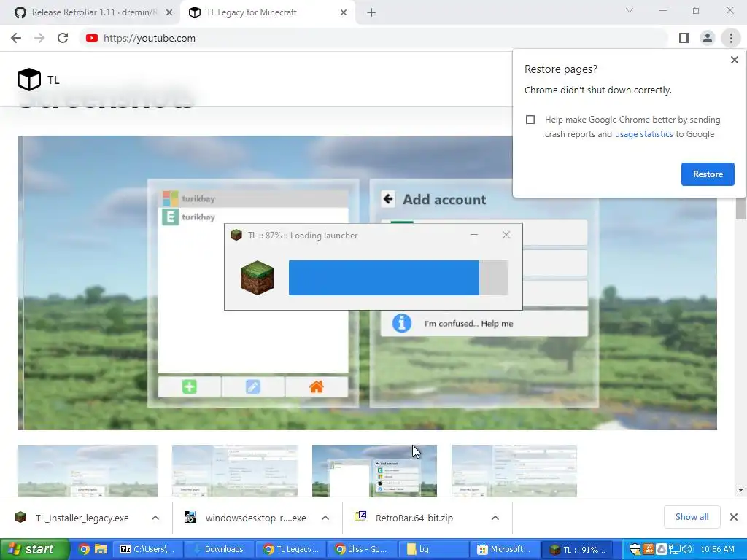The width and height of the screenshot is (747, 560).
Task: Click the TL cube logo on the page
Action: point(29,79)
